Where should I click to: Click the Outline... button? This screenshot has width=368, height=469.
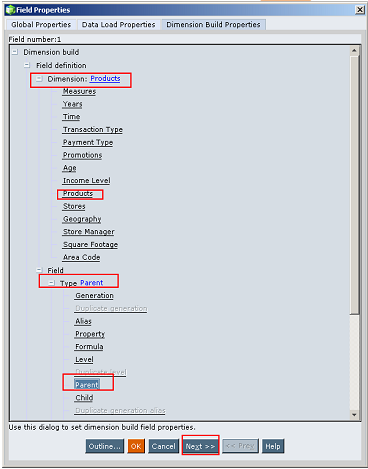[105, 446]
